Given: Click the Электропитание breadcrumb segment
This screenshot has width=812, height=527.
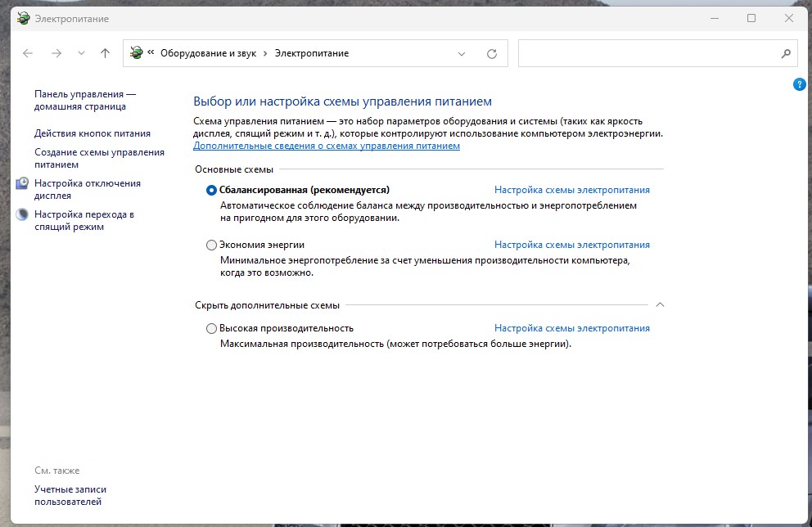Looking at the screenshot, I should tap(312, 53).
